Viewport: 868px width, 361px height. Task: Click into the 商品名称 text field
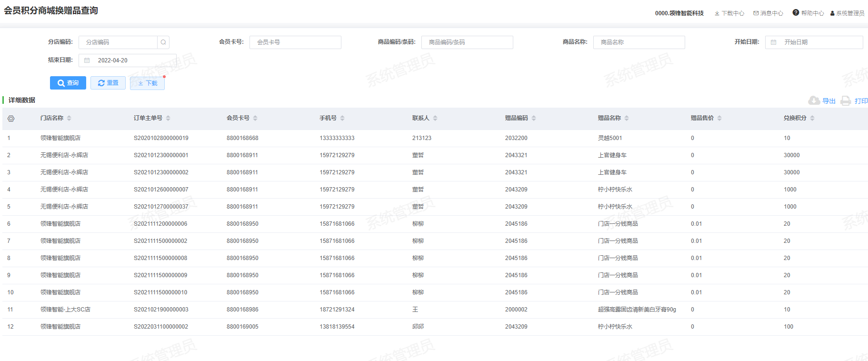click(639, 42)
